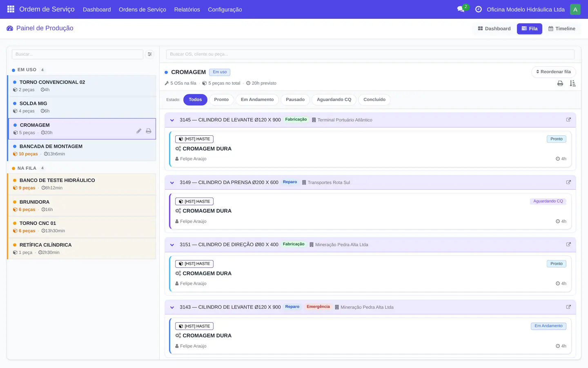Open order 3143 external link icon
588x368 pixels.
568,307
